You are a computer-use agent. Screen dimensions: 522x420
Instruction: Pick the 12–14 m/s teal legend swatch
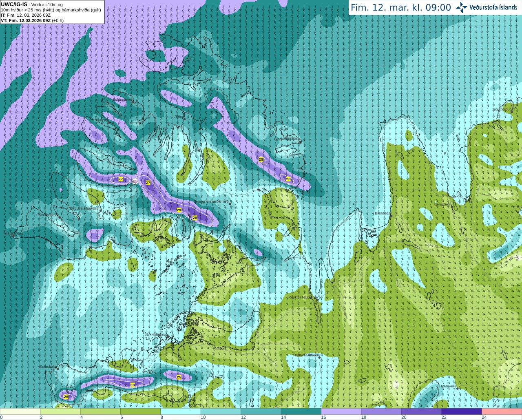261,411
